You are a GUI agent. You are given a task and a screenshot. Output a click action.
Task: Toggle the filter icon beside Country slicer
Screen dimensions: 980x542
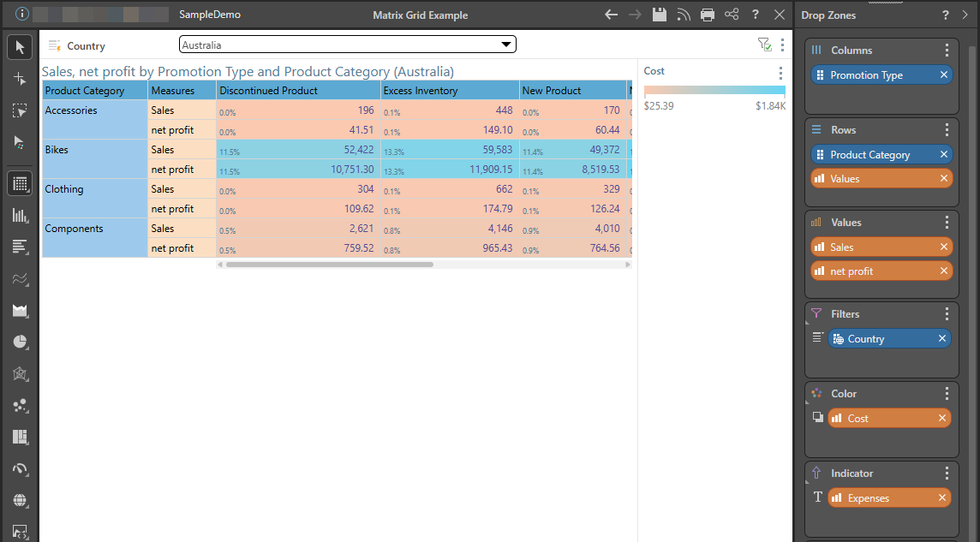click(x=764, y=45)
